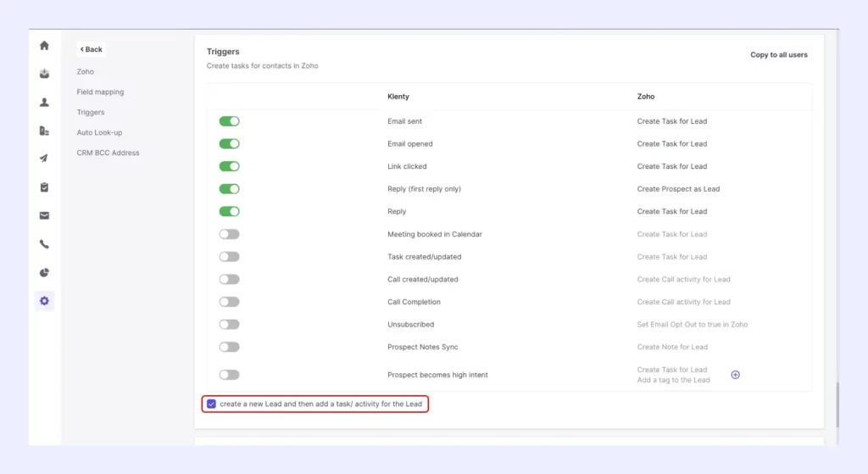This screenshot has height=474, width=868.
Task: Click the page vertical scrollbar
Action: click(x=837, y=404)
